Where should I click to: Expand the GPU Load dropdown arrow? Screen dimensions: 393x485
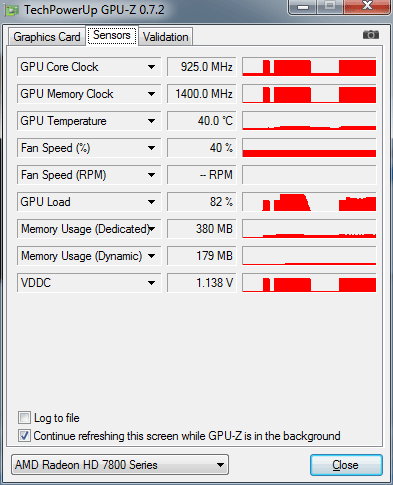click(151, 202)
